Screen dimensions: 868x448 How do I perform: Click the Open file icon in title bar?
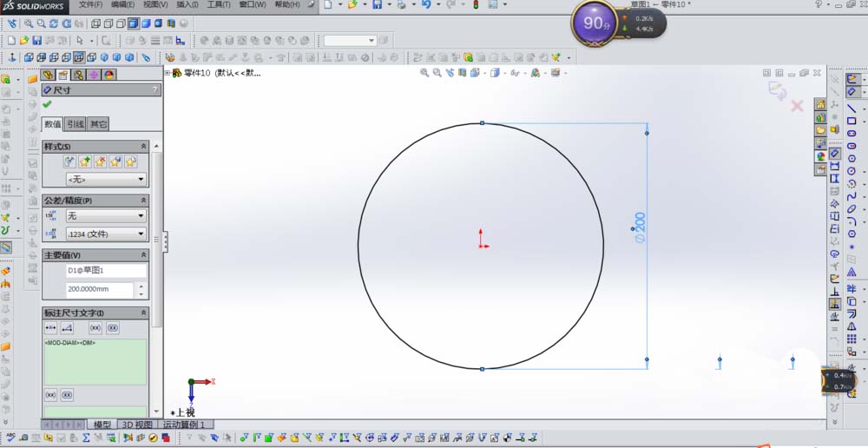coord(352,4)
